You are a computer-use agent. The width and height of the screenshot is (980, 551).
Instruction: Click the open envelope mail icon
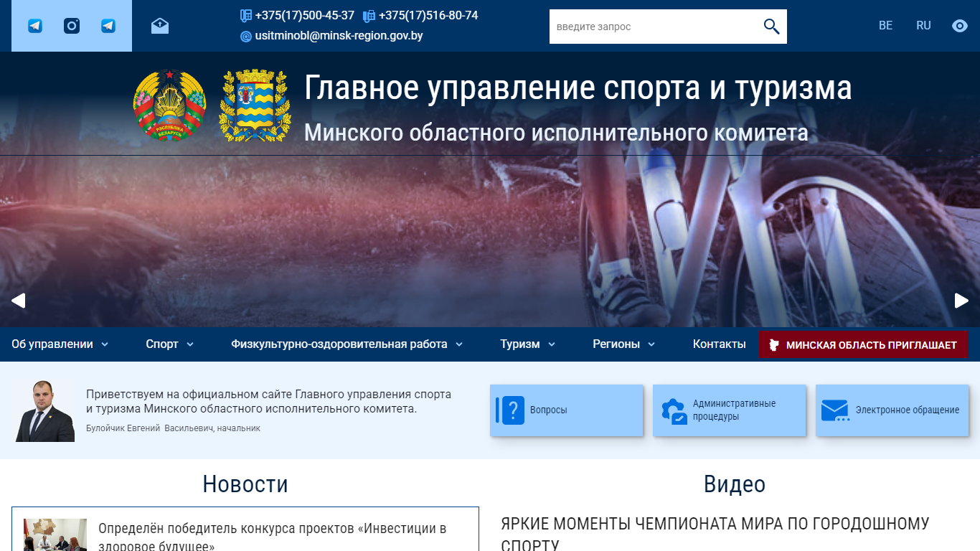pos(160,27)
